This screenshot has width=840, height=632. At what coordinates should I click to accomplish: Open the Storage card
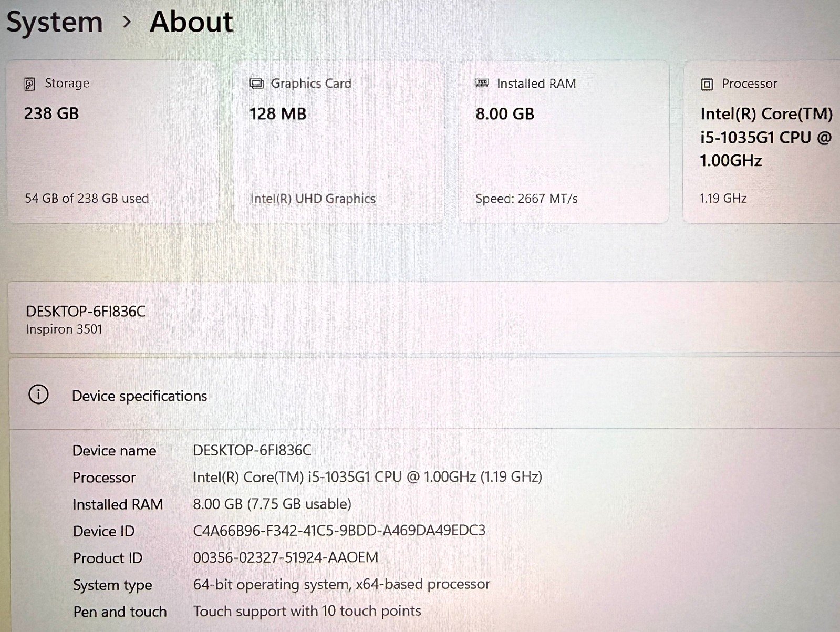[113, 142]
